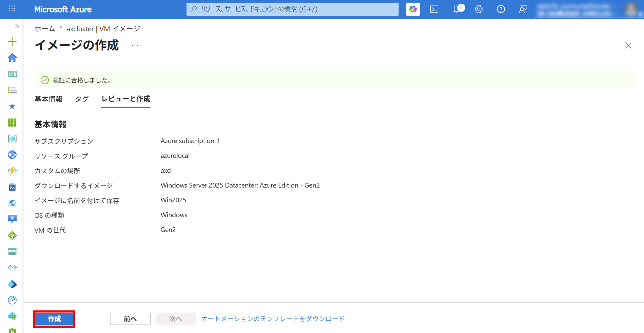
Task: Click the green validation check icon
Action: 44,80
